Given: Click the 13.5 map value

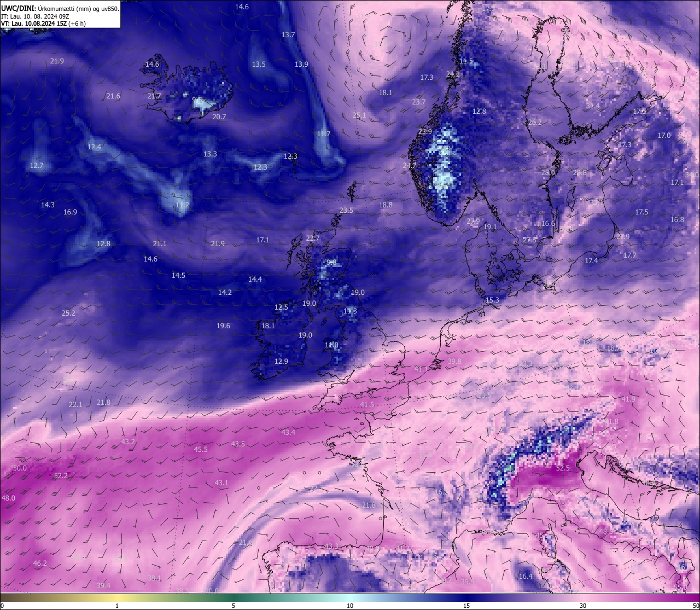Looking at the screenshot, I should coord(259,65).
